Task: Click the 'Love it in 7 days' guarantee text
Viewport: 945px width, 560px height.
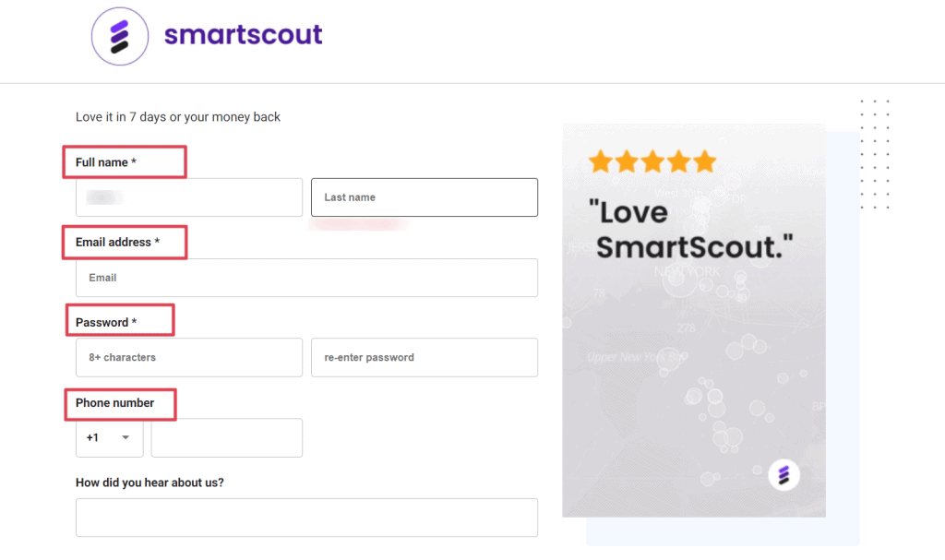Action: 178,117
